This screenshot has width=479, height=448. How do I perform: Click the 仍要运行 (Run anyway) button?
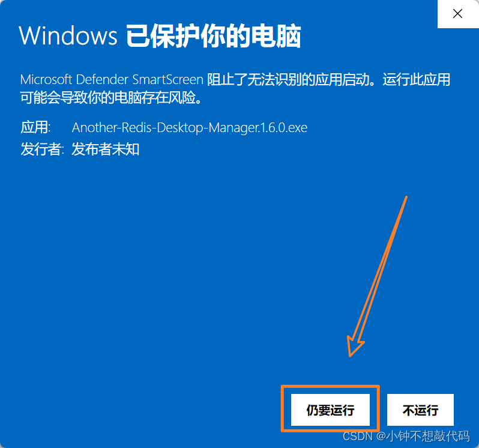pyautogui.click(x=330, y=410)
